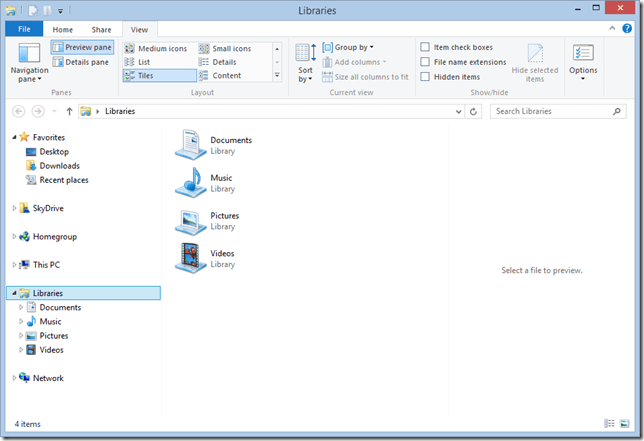This screenshot has height=441, width=644.
Task: Click the search magnifier icon
Action: coord(616,111)
